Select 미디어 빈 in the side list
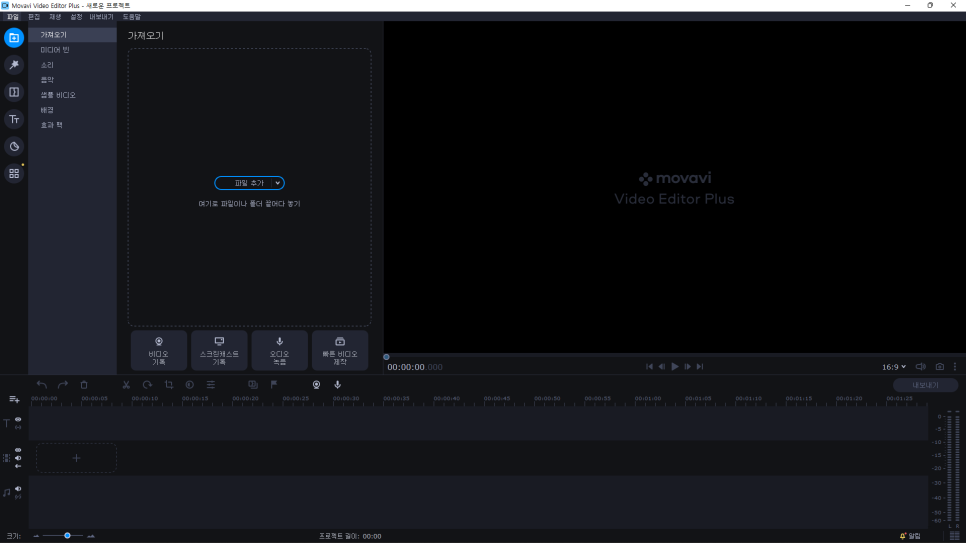The image size is (966, 543). click(x=73, y=50)
